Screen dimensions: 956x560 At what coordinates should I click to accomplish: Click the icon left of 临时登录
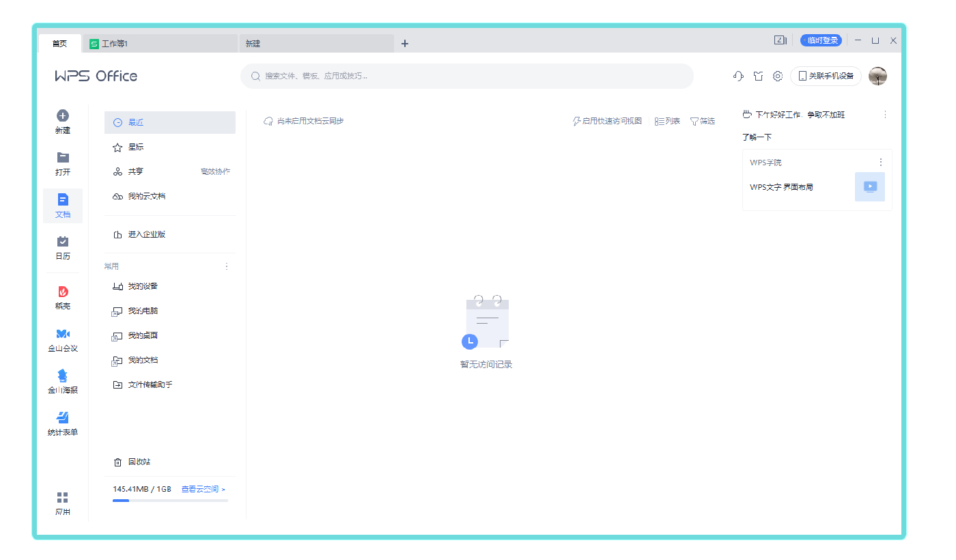[781, 40]
